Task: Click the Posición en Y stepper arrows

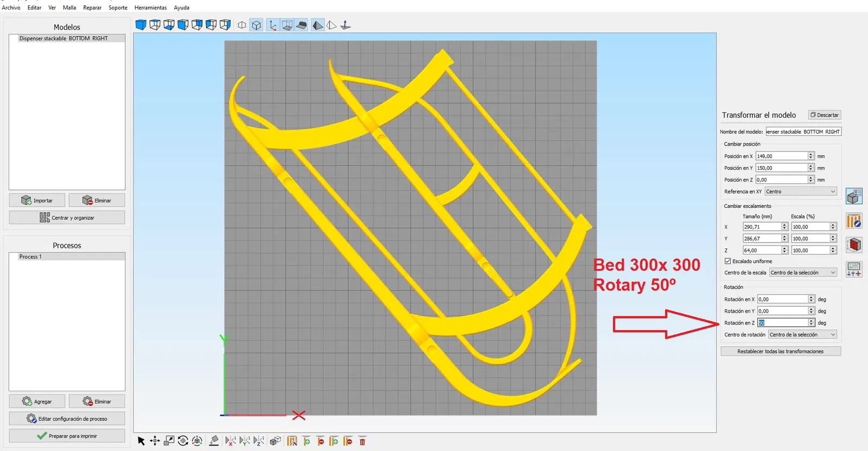Action: (x=811, y=168)
